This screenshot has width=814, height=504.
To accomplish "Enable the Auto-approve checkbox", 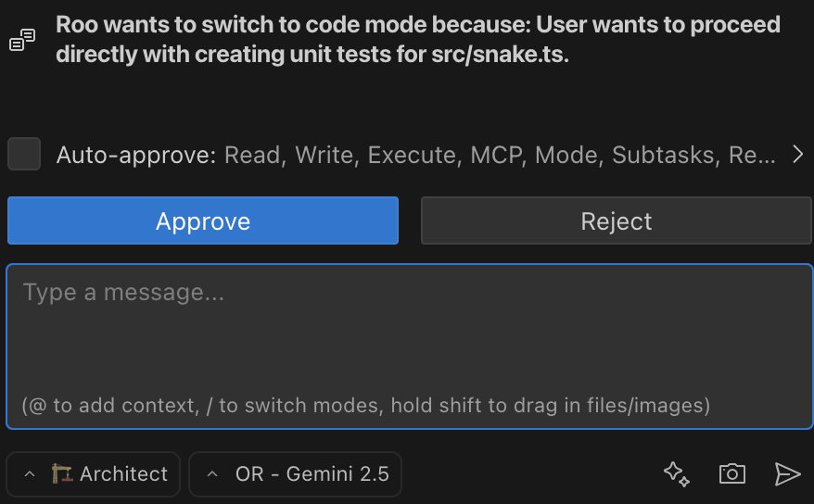I will [24, 155].
